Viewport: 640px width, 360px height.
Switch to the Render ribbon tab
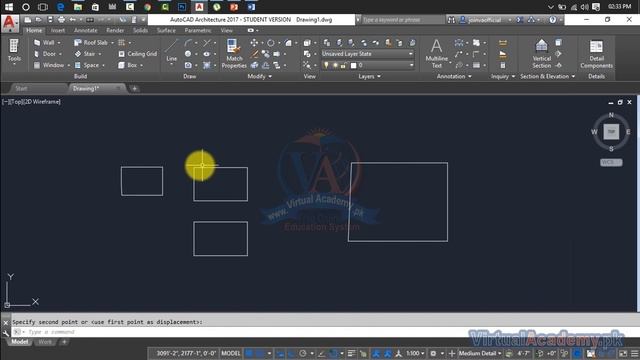tap(115, 30)
